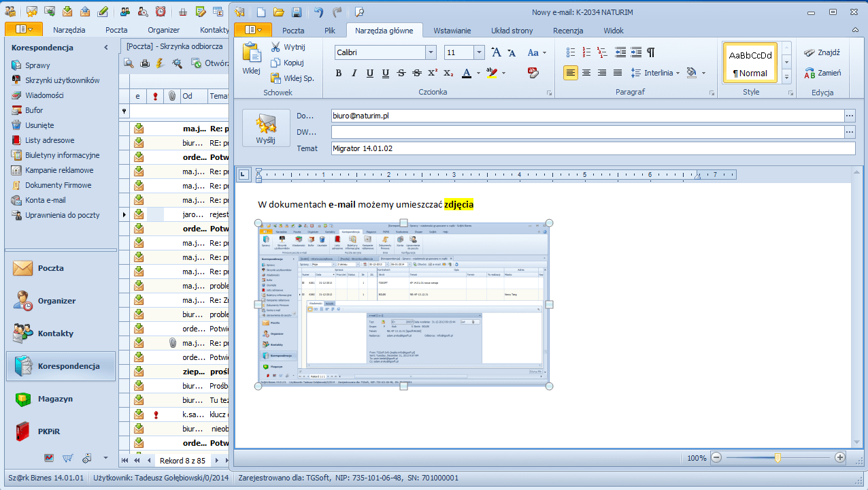Click the Temat subject input field
Viewport: 868px width, 490px height.
592,148
